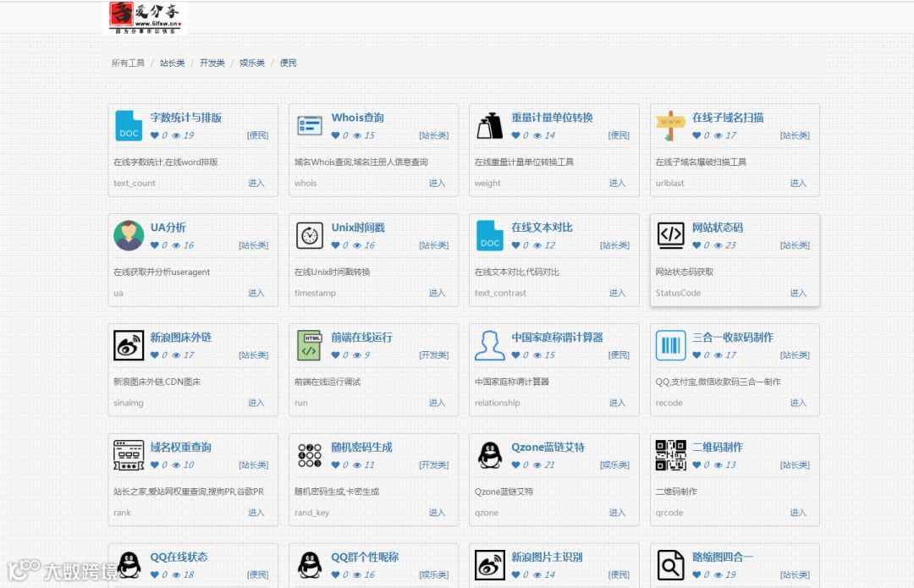Click the 二维码制作 QR code icon
Screen dimensions: 914x588
671,455
